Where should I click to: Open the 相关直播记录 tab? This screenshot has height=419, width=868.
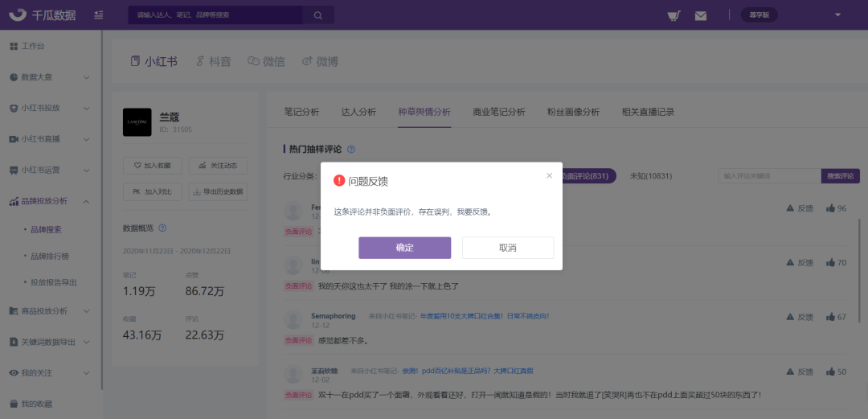pyautogui.click(x=648, y=112)
